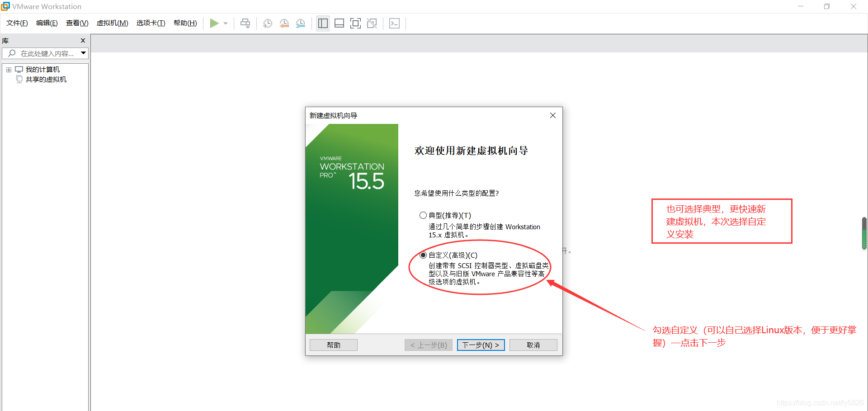The image size is (868, 411).
Task: Click the 上一步(B) back button
Action: (x=429, y=345)
